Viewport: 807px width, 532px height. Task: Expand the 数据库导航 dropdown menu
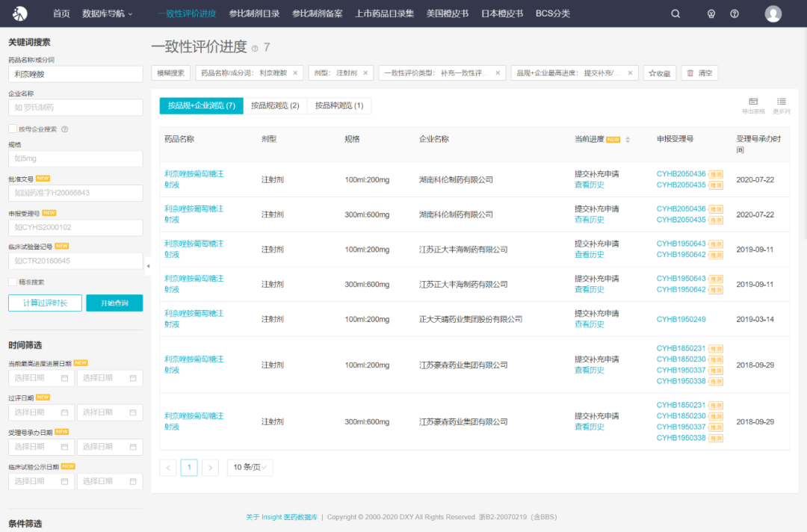(107, 14)
